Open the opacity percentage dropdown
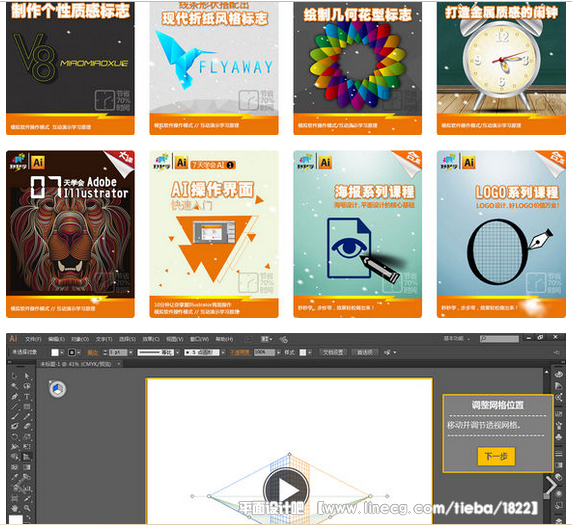The width and height of the screenshot is (572, 525). click(278, 352)
